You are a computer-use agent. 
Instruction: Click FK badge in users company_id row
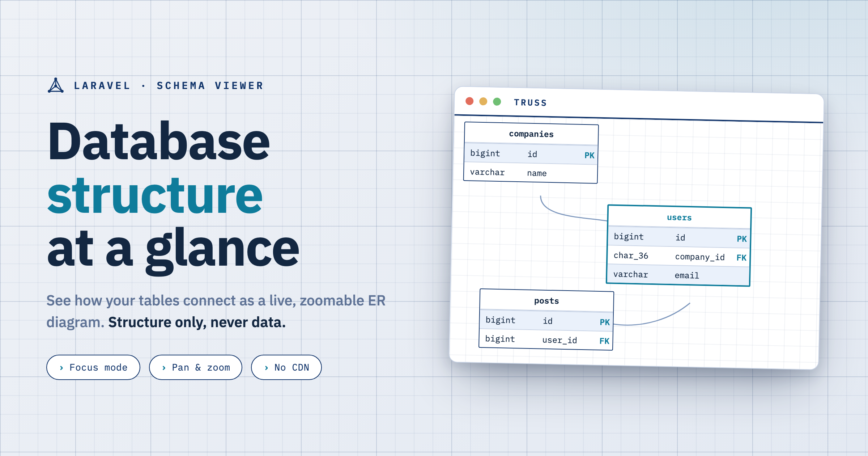pos(741,258)
